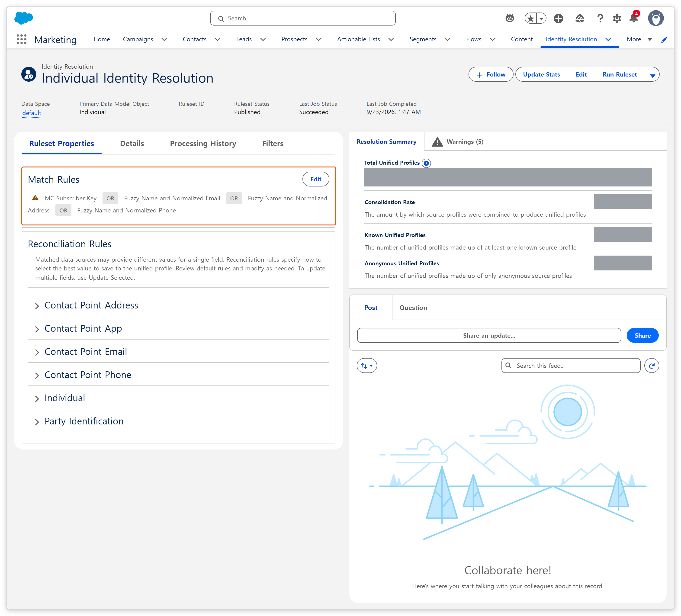Click the Favorites star icon
This screenshot has height=616, width=681.
[x=531, y=18]
